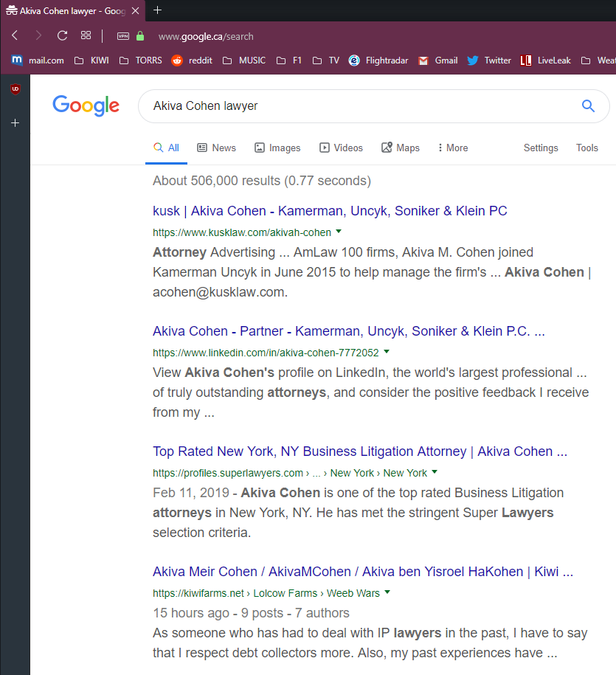Viewport: 616px width, 675px height.
Task: Click the forward navigation arrow
Action: tap(38, 35)
